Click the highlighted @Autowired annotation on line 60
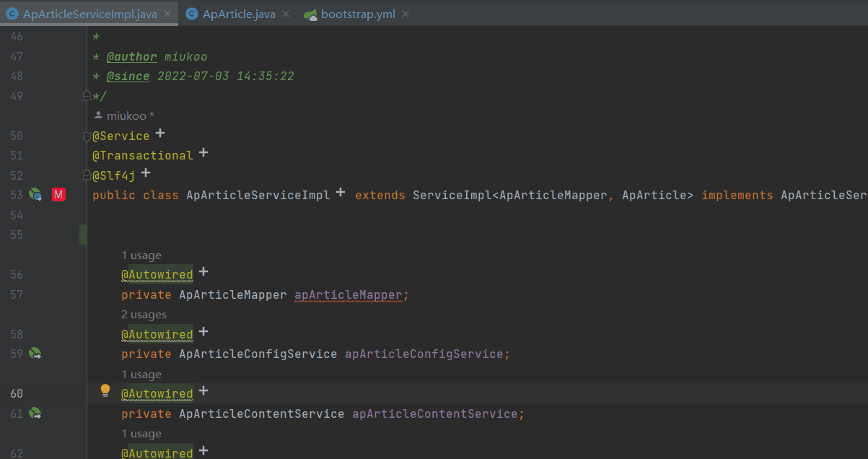868x459 pixels. (157, 393)
